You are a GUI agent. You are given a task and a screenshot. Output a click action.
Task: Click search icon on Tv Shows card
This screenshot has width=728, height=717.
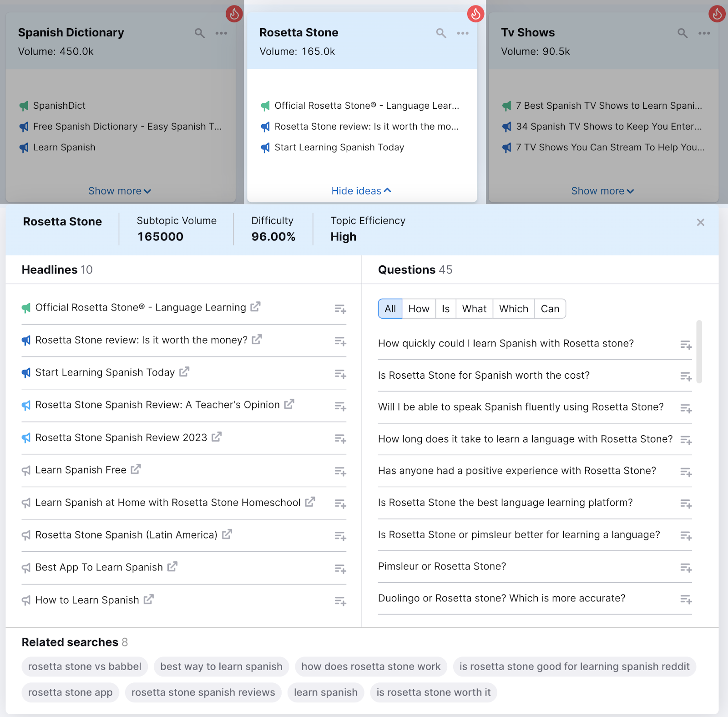click(682, 33)
